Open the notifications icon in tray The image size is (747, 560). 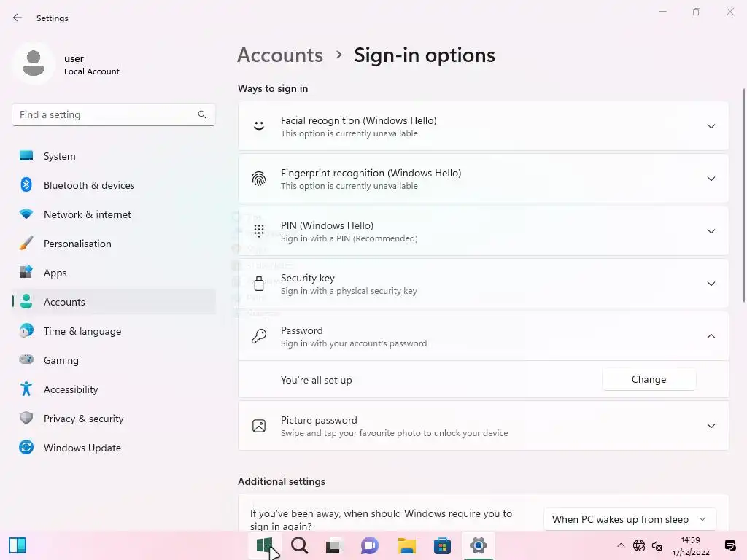click(x=729, y=545)
